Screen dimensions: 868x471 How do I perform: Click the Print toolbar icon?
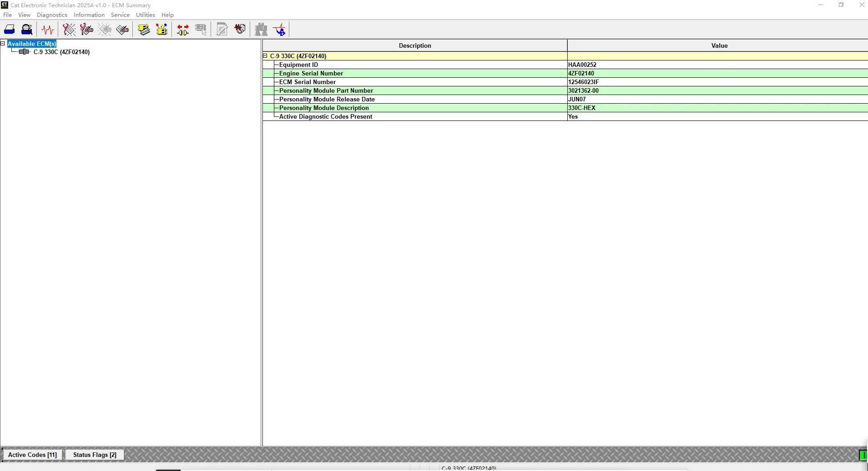(10, 30)
